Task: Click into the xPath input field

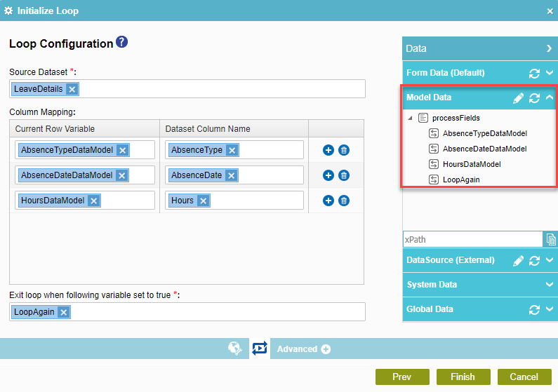Action: click(x=472, y=240)
